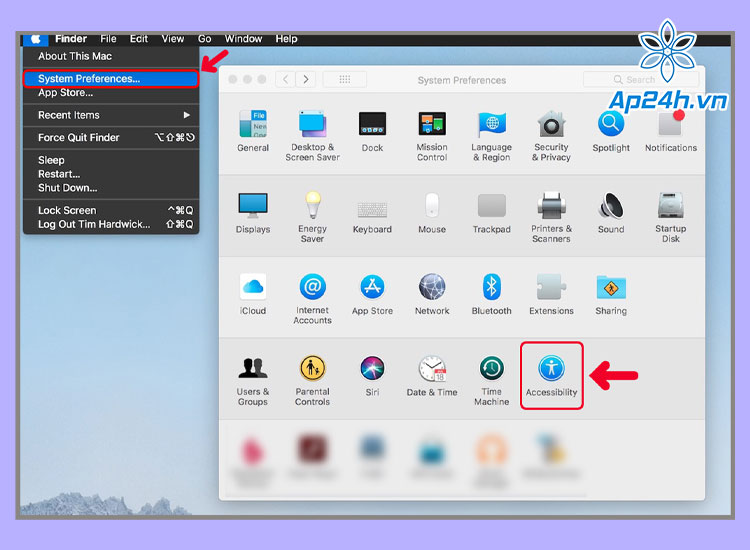Select Restart… from the Apple menu
Screen dimensions: 750x550
point(111,174)
